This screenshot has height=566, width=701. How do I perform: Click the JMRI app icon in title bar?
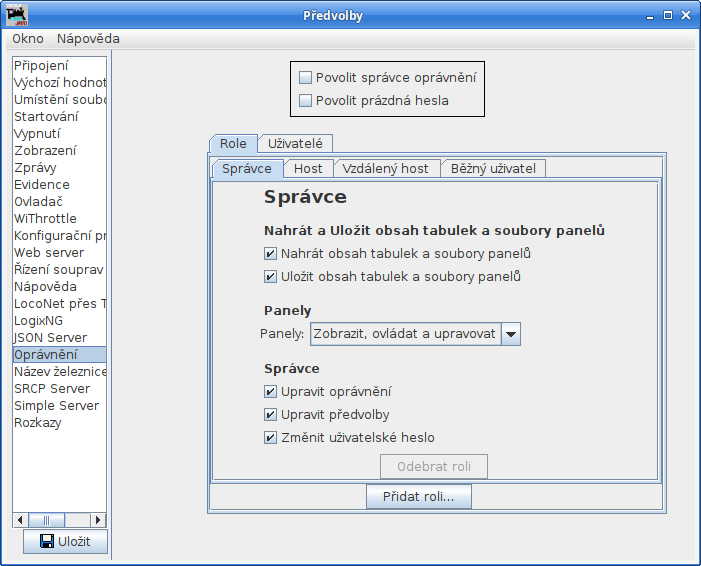(x=17, y=15)
